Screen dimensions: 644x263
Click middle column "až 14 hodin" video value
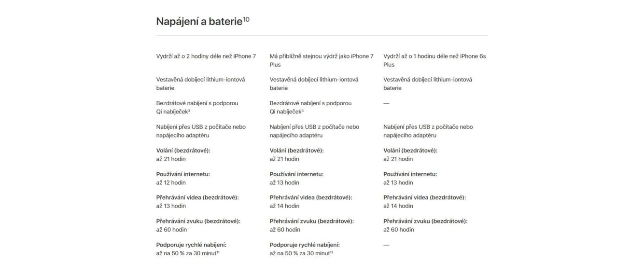[x=284, y=206]
